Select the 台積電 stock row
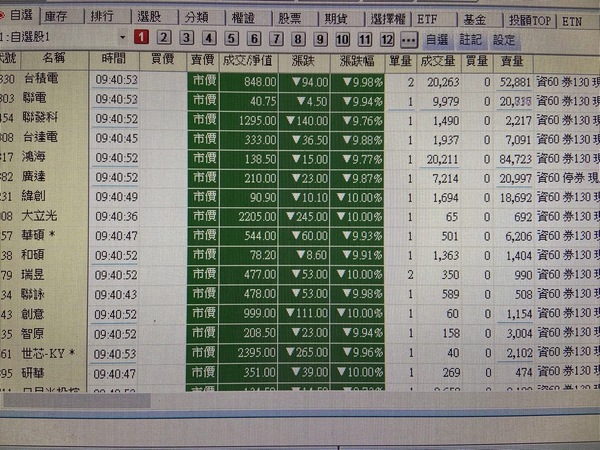The image size is (600, 450). [300, 81]
